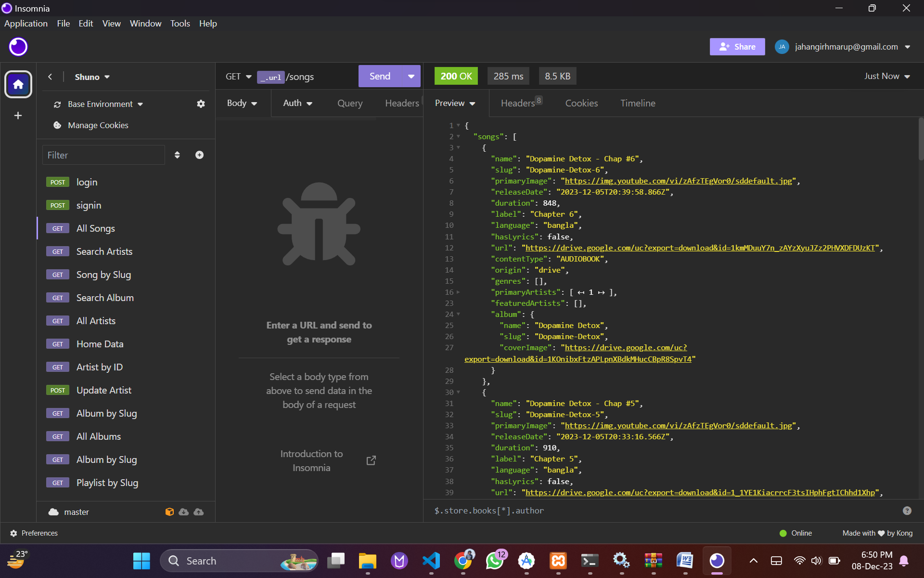Click the orange local changes cube icon
The width and height of the screenshot is (924, 578).
point(169,512)
